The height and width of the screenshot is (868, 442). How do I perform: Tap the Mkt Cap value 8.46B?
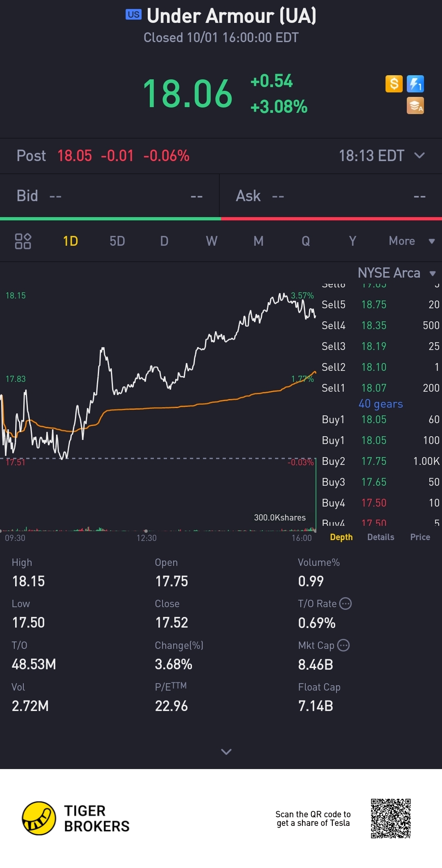tap(316, 664)
